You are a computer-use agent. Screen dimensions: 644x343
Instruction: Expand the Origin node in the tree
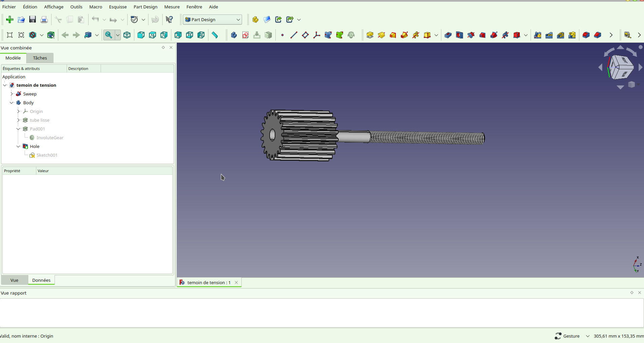(19, 111)
